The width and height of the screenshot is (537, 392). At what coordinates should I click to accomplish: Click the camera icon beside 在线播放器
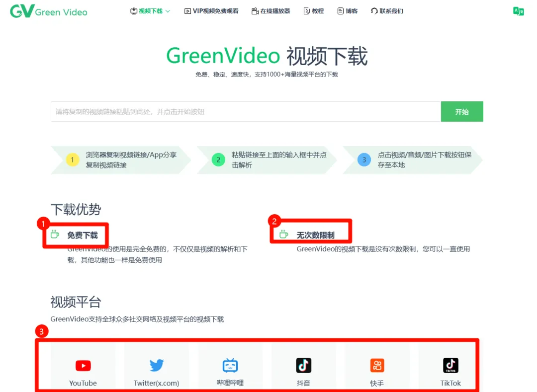click(x=255, y=11)
